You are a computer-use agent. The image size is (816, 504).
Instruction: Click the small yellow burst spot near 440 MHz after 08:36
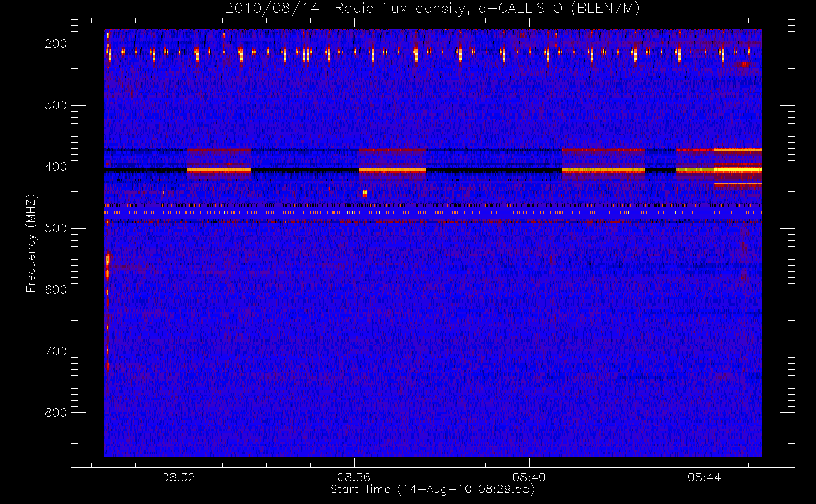pyautogui.click(x=365, y=193)
